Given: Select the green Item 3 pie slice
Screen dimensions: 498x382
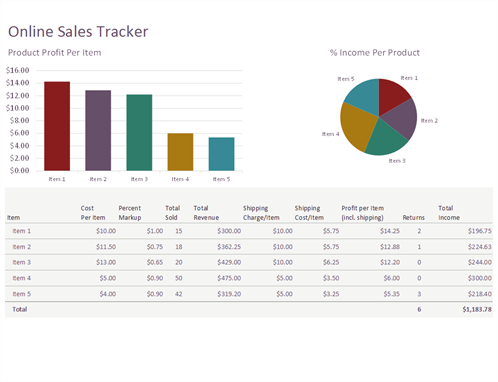Looking at the screenshot, I should pyautogui.click(x=385, y=139).
